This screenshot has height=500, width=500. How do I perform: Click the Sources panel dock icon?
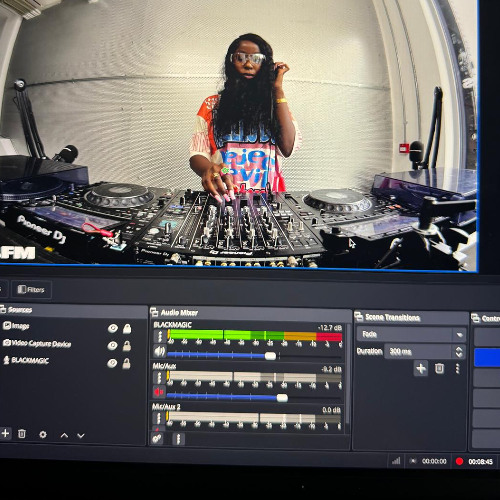point(3,310)
